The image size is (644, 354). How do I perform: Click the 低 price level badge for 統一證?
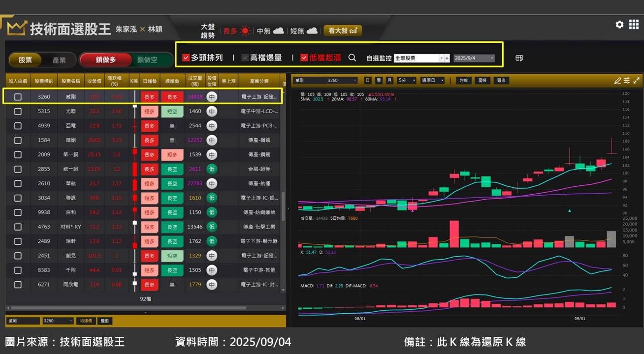[x=212, y=169]
